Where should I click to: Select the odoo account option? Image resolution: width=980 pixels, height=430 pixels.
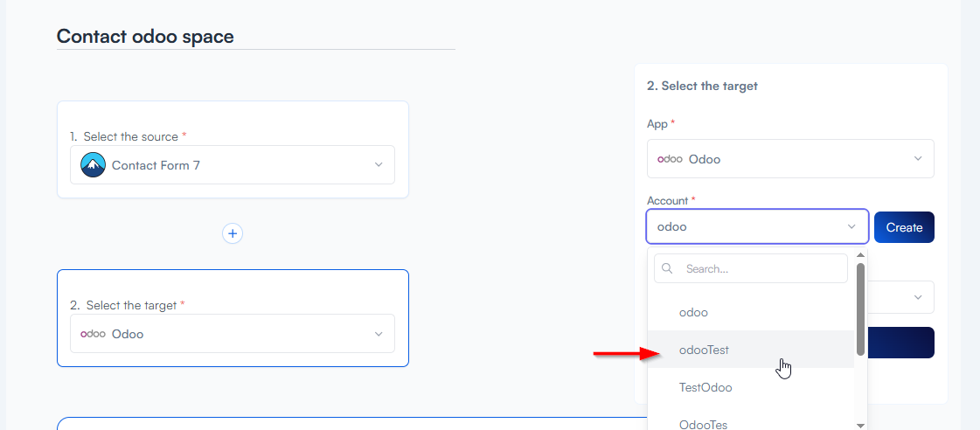[x=693, y=312]
